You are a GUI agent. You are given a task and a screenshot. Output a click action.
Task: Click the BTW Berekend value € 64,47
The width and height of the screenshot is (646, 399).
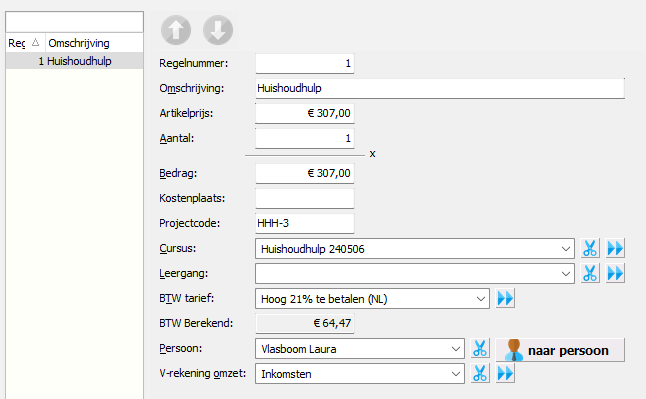tap(304, 323)
